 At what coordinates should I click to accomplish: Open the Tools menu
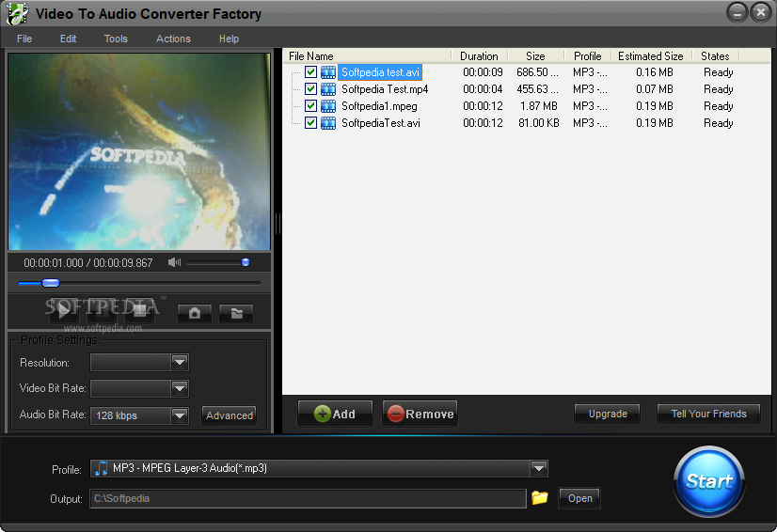pyautogui.click(x=116, y=39)
